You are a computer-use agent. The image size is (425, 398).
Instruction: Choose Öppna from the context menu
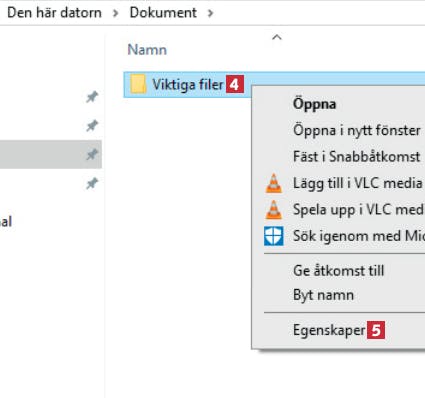(x=314, y=104)
